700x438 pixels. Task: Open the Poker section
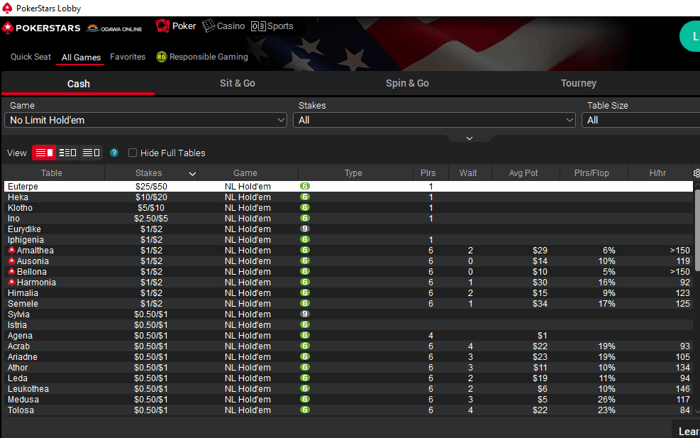click(x=175, y=26)
